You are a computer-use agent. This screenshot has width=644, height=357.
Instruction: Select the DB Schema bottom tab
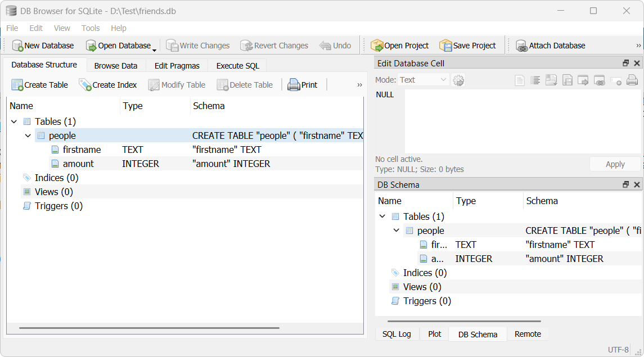coord(478,335)
